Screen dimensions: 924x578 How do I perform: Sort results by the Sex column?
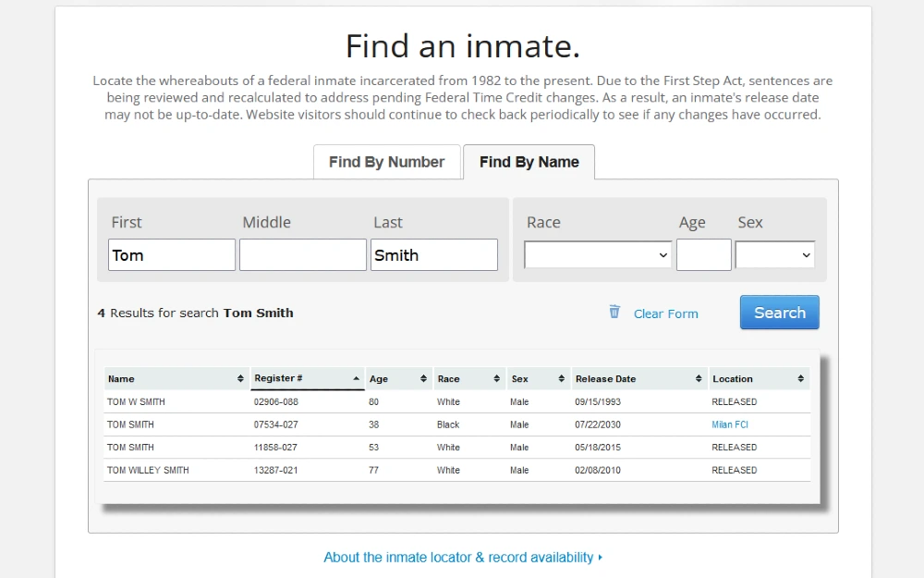[538, 378]
